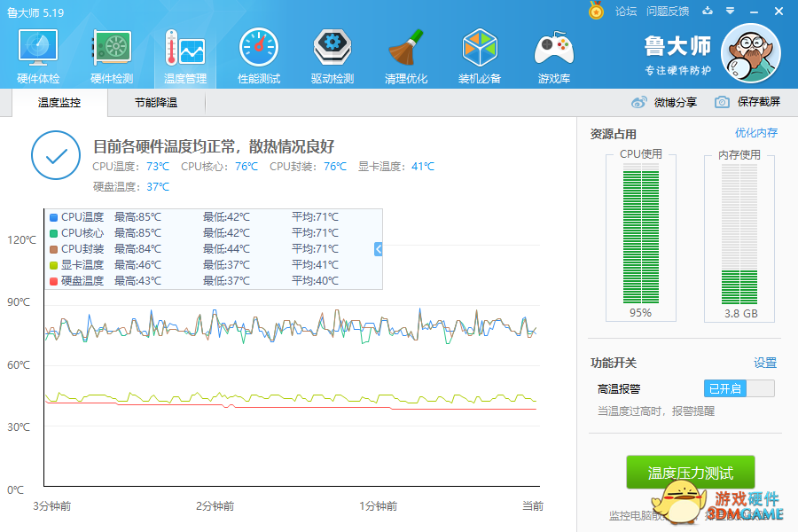Image resolution: width=798 pixels, height=532 pixels.
Task: Click the 鲁大师 mascot avatar
Action: tap(751, 53)
